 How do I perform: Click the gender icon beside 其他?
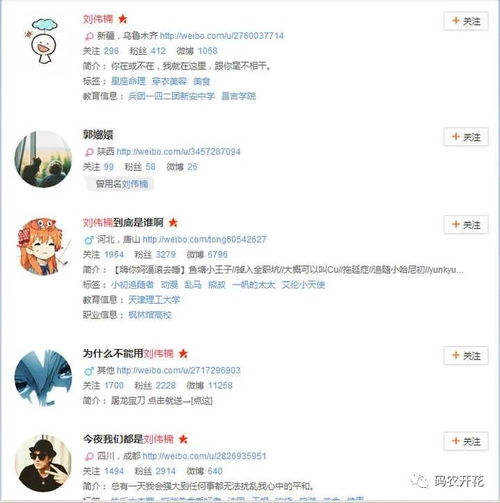coord(89,371)
